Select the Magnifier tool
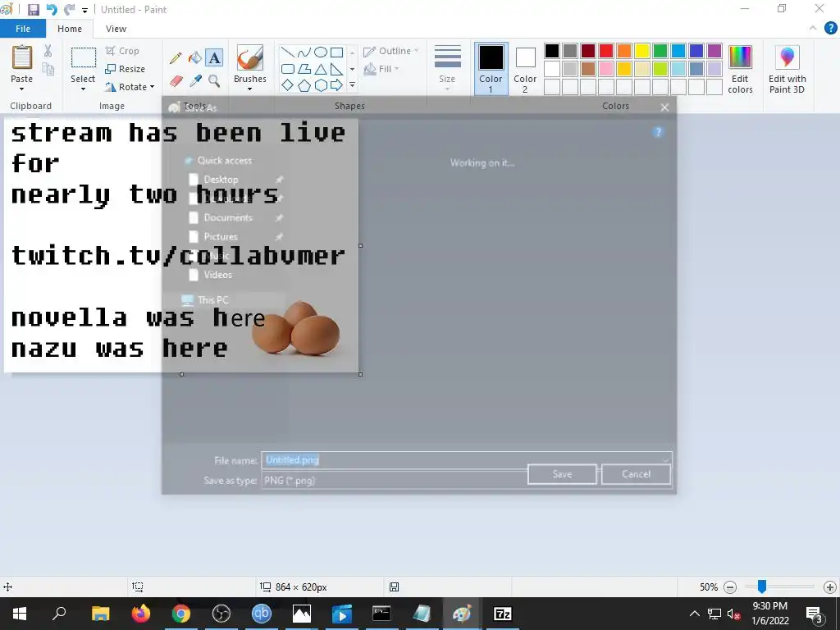Image resolution: width=840 pixels, height=630 pixels. 214,81
